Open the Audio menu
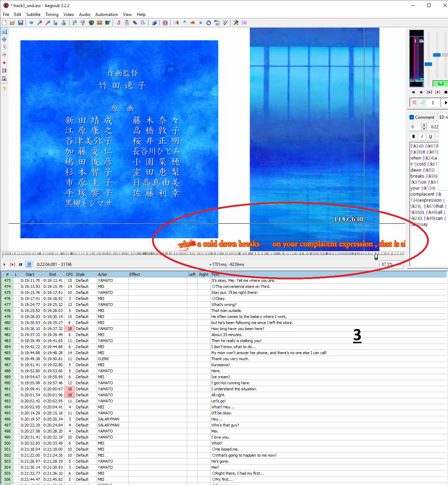448x485 pixels. [x=85, y=15]
